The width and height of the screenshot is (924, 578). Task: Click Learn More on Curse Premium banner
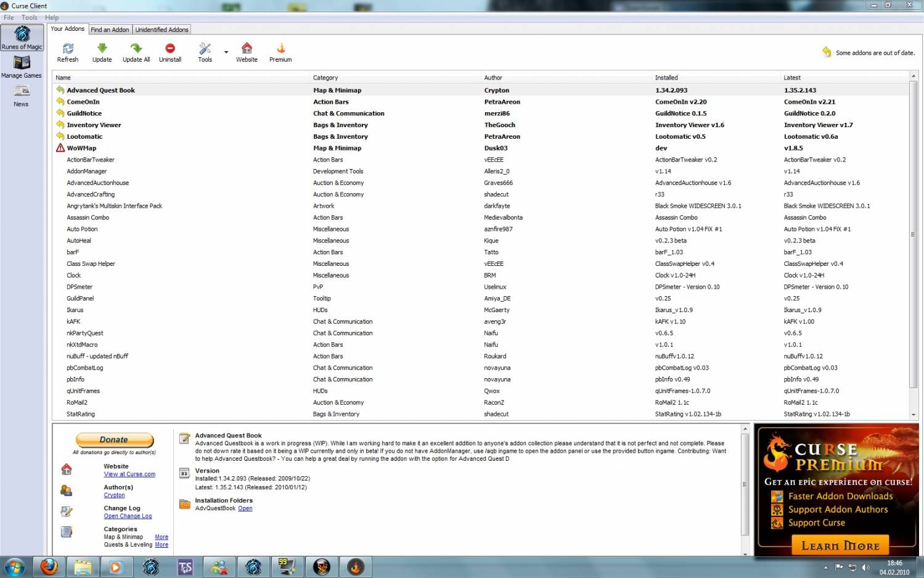tap(840, 546)
